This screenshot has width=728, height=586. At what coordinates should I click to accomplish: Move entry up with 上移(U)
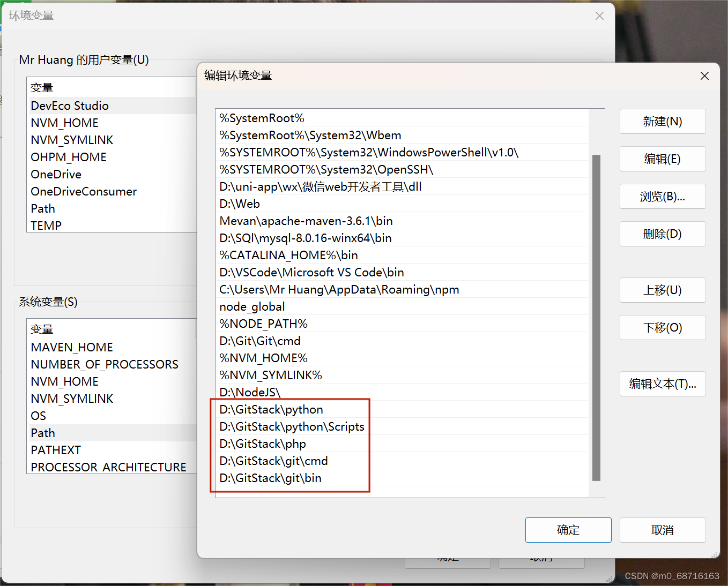pyautogui.click(x=663, y=290)
